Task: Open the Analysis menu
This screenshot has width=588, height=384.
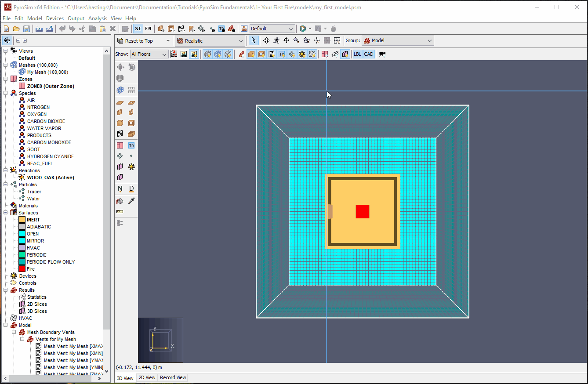Action: [x=98, y=18]
